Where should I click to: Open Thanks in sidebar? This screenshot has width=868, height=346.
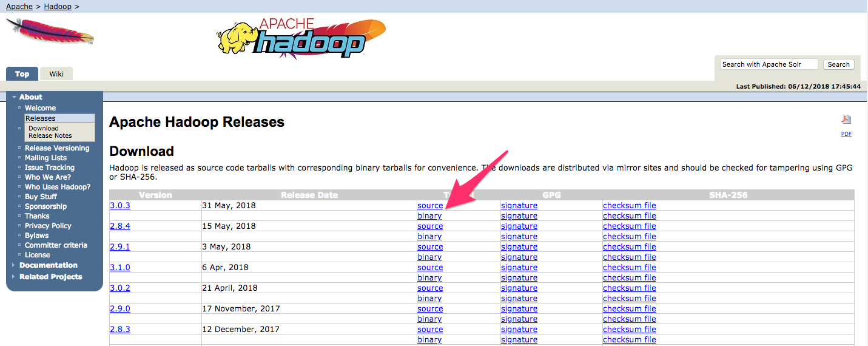click(x=37, y=216)
